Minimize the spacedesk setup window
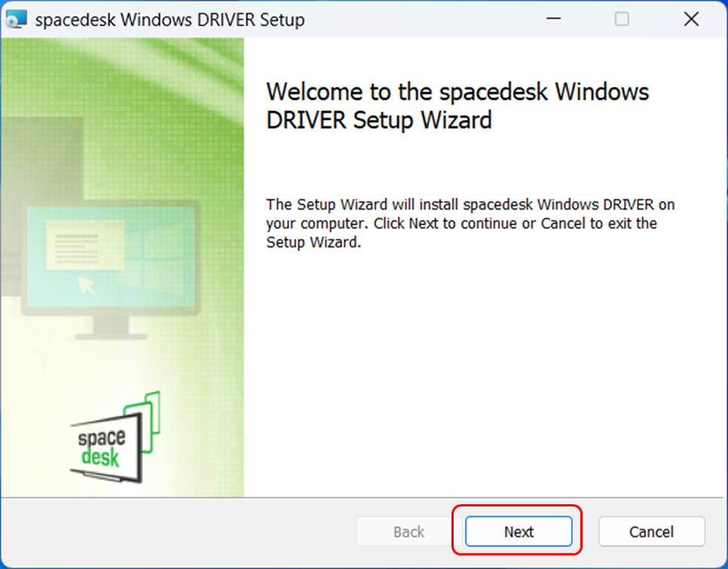728x569 pixels. click(553, 19)
